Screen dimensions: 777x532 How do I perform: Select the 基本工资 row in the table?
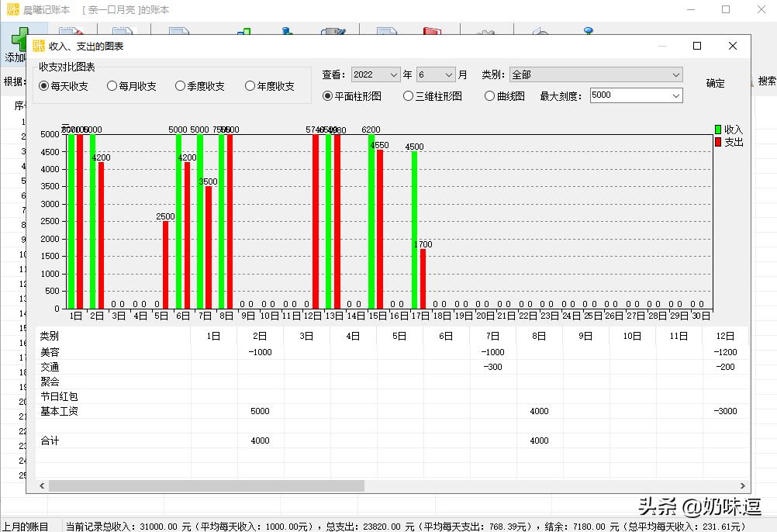point(60,411)
